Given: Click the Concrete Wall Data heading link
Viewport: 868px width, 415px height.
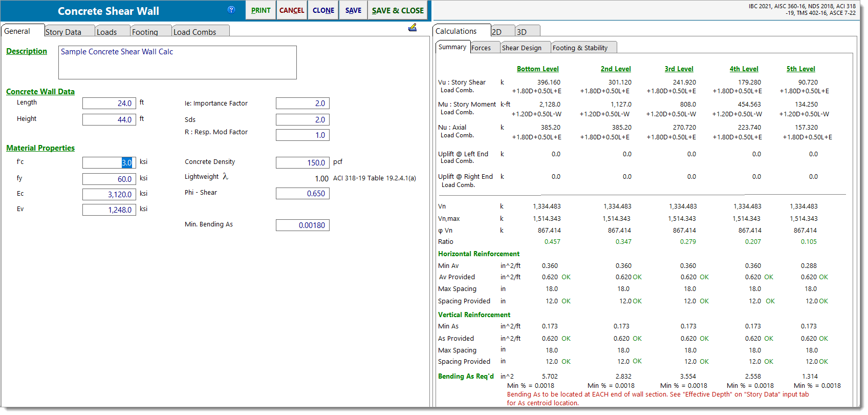Looking at the screenshot, I should [x=40, y=92].
